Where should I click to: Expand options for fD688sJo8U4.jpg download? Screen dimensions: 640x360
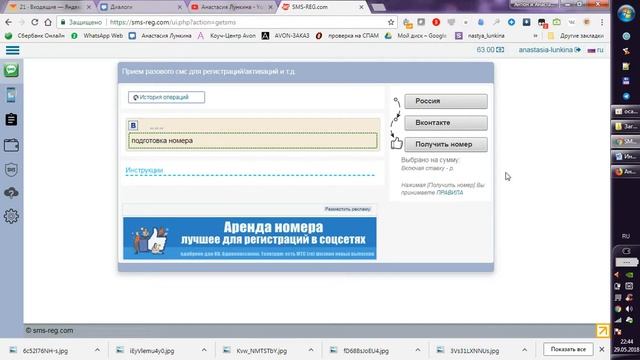click(418, 350)
